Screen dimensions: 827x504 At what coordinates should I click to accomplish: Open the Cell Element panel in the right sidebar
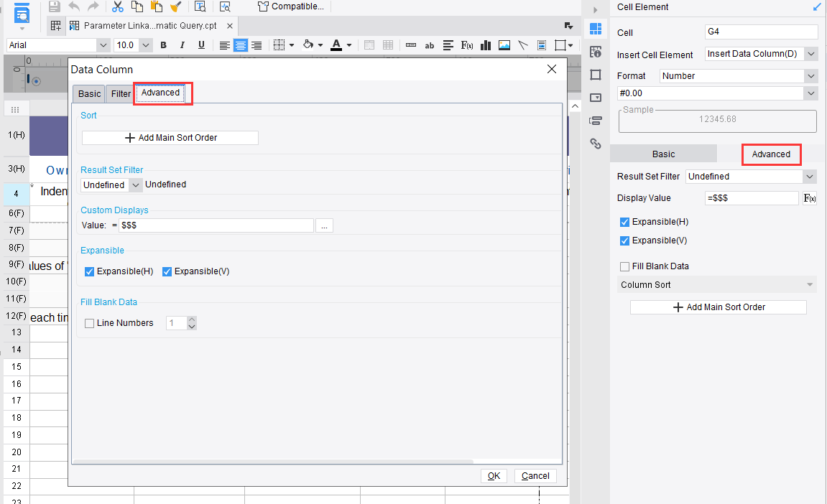point(595,29)
